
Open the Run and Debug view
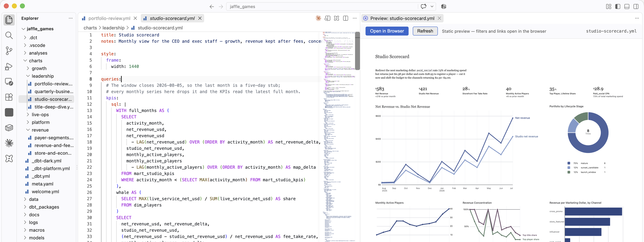coord(9,66)
